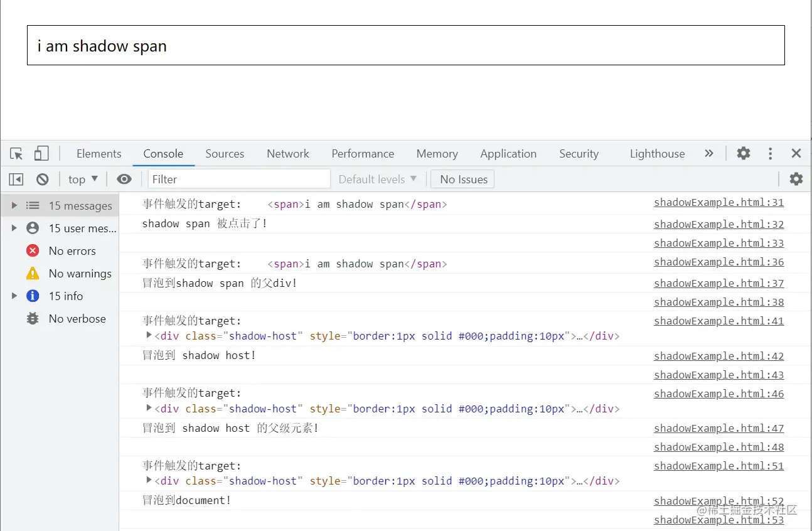The height and width of the screenshot is (531, 812).
Task: Open the top context dropdown
Action: (83, 180)
